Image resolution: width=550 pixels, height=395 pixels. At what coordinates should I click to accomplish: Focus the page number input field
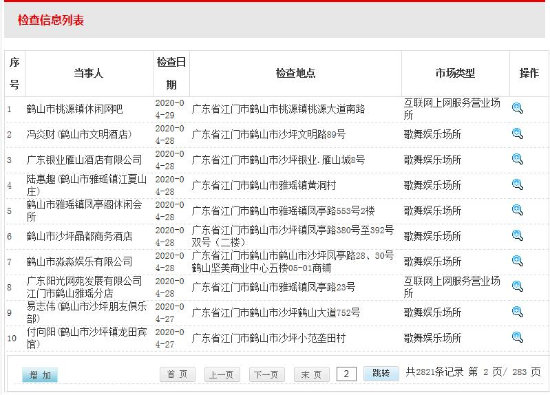click(x=346, y=374)
